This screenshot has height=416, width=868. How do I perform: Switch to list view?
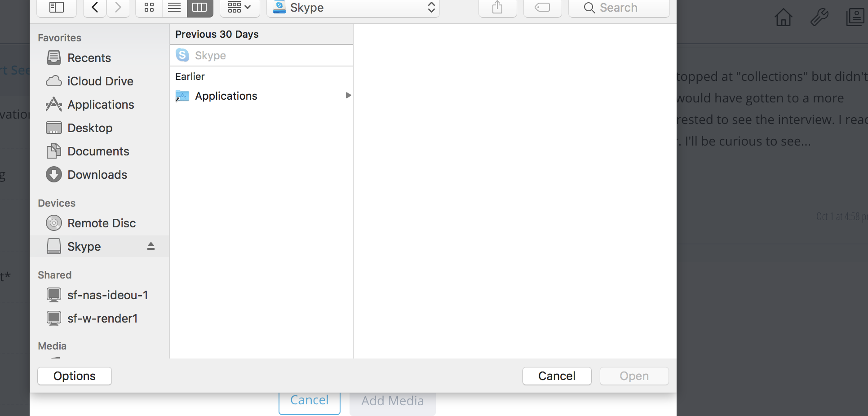(174, 8)
